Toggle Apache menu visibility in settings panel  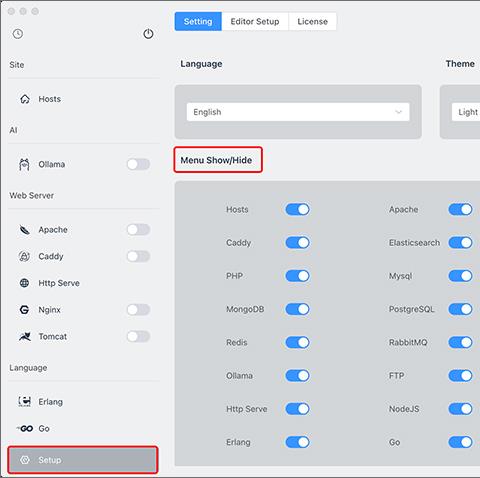pos(461,209)
